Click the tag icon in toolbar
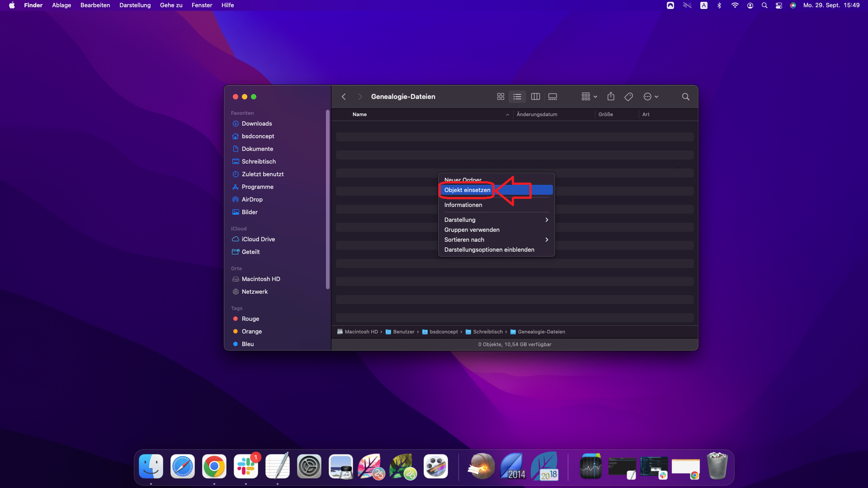The height and width of the screenshot is (488, 868). pyautogui.click(x=628, y=97)
